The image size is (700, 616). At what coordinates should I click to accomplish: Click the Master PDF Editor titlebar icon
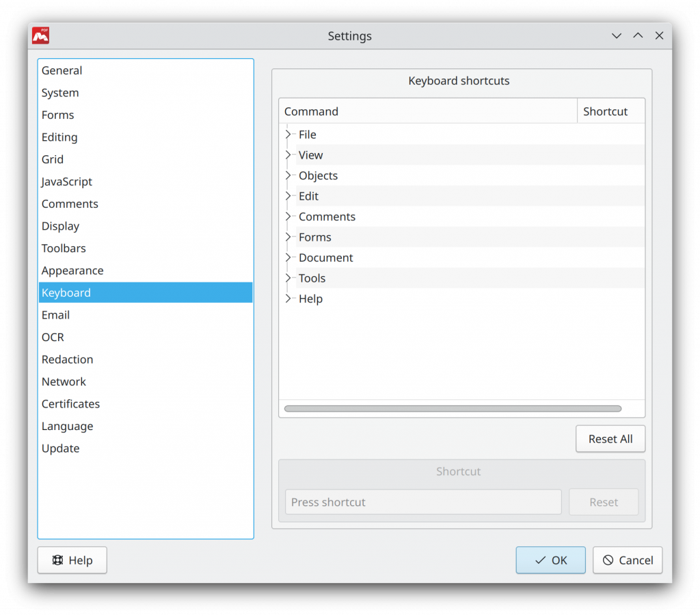point(40,36)
